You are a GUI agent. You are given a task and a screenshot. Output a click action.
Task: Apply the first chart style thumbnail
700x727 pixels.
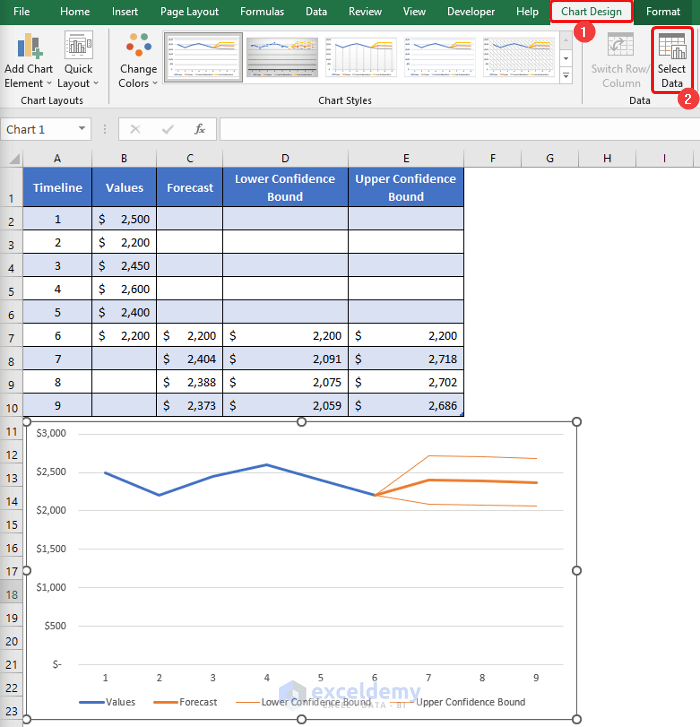coord(203,59)
